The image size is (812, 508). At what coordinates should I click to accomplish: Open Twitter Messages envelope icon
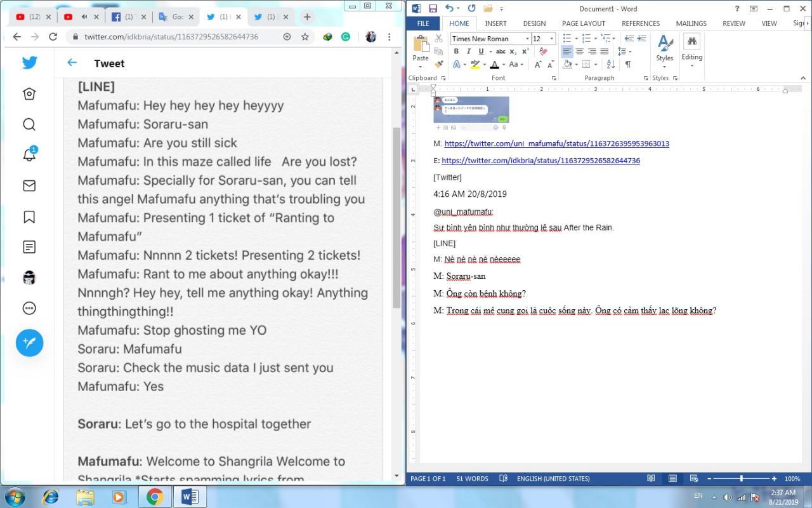29,185
